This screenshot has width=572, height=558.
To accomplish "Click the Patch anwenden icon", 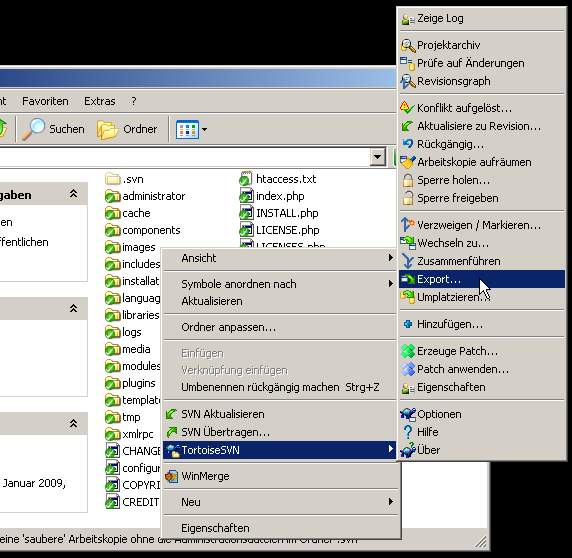I will (408, 369).
